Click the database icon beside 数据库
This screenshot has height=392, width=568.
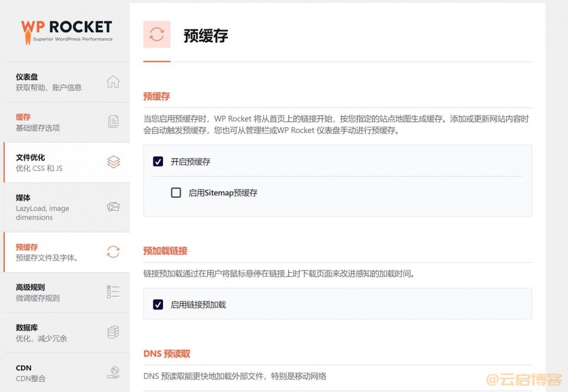click(x=113, y=332)
